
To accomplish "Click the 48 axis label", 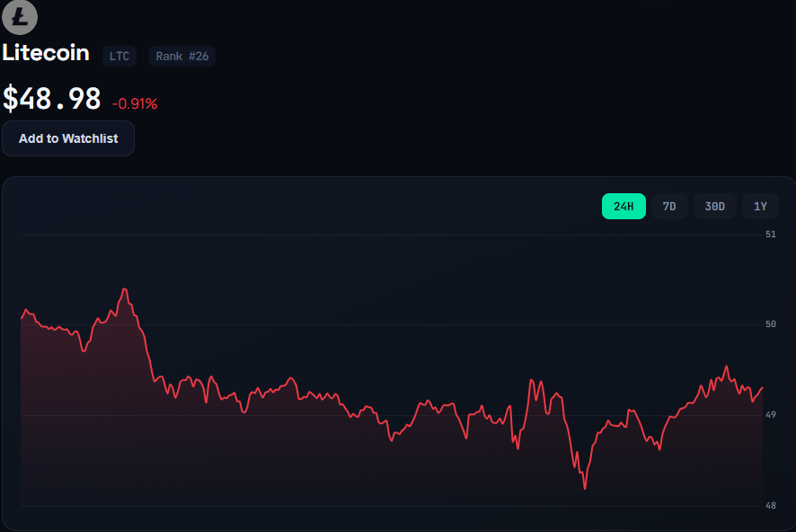I will 771,506.
